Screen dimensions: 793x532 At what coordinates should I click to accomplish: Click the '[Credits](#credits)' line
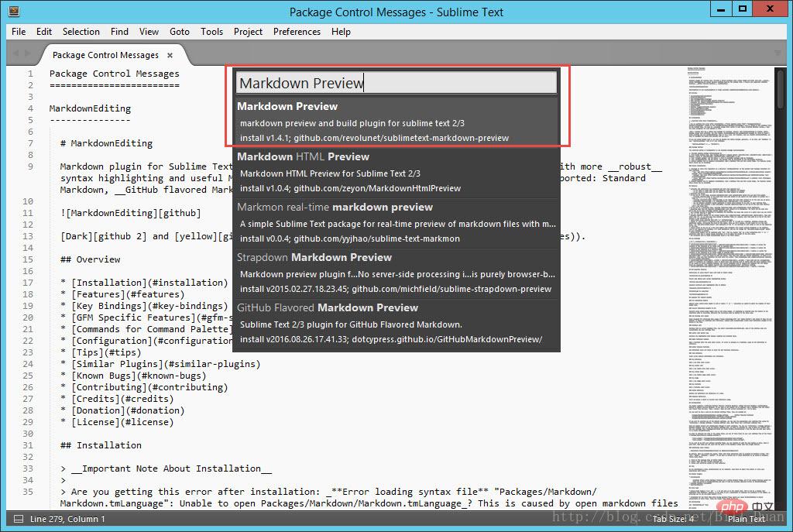[117, 399]
